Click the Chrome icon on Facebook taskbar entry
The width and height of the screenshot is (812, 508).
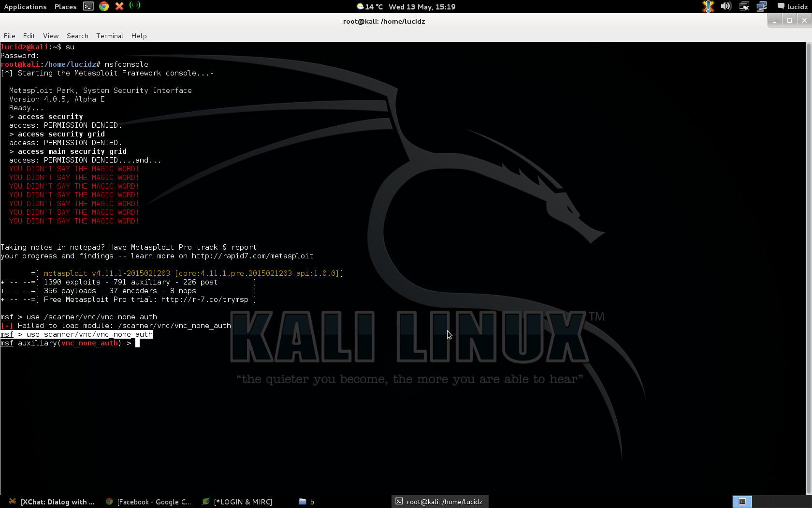tap(109, 502)
